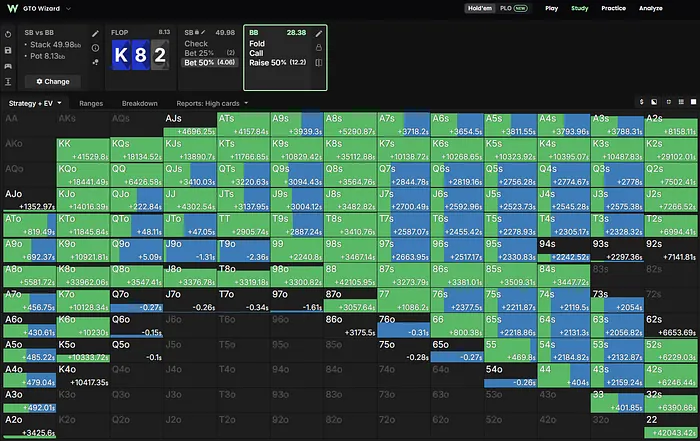The image size is (700, 441).
Task: Click the 54o hand cell
Action: pos(511,375)
